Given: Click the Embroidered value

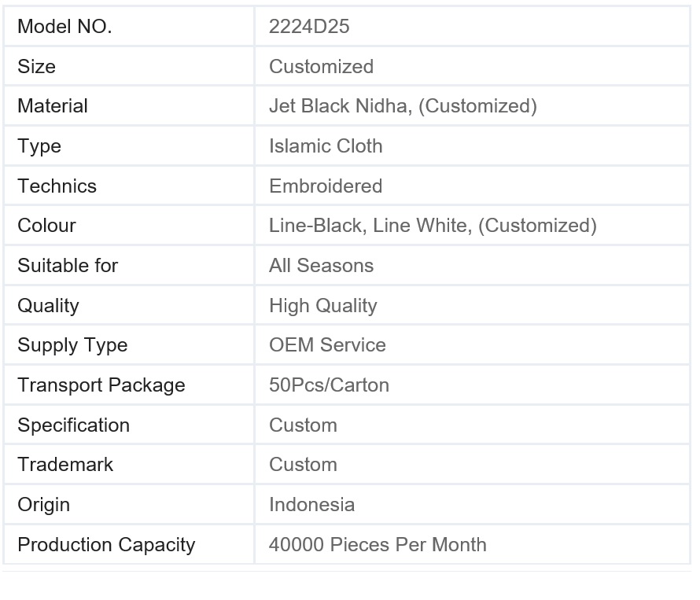Looking at the screenshot, I should point(326,186).
